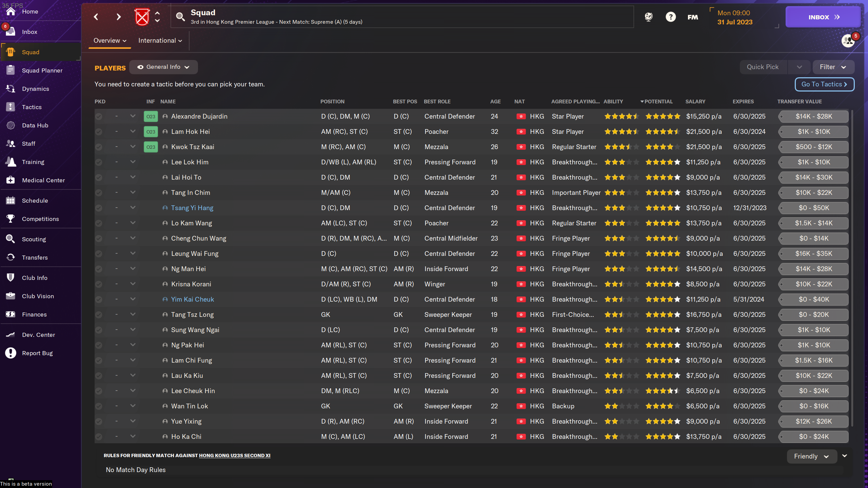Toggle pick checkbox for Tang In Chim
Screen dimensions: 868x488
pyautogui.click(x=99, y=192)
